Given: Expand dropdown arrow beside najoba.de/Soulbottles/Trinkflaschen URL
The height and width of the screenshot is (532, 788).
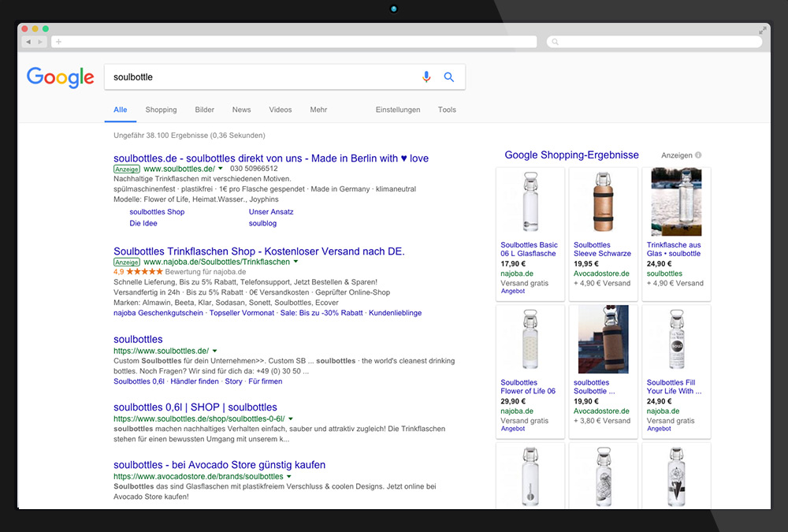Looking at the screenshot, I should point(295,262).
